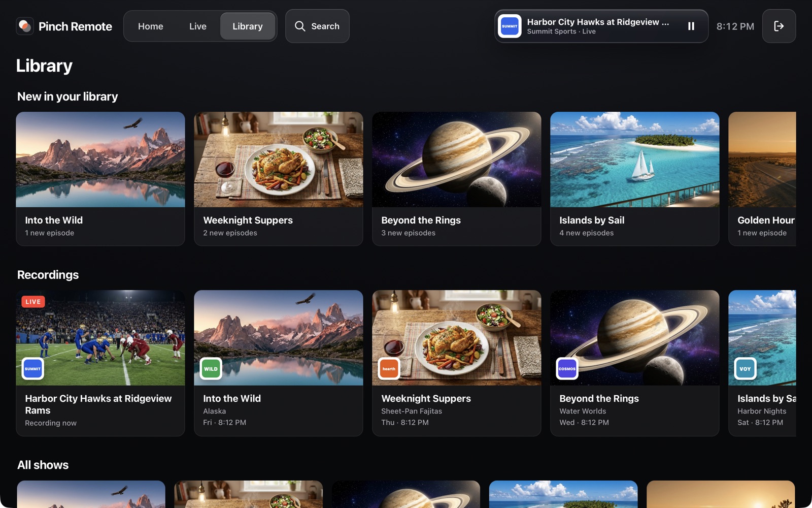
Task: Click the Recordings heading
Action: [x=48, y=275]
